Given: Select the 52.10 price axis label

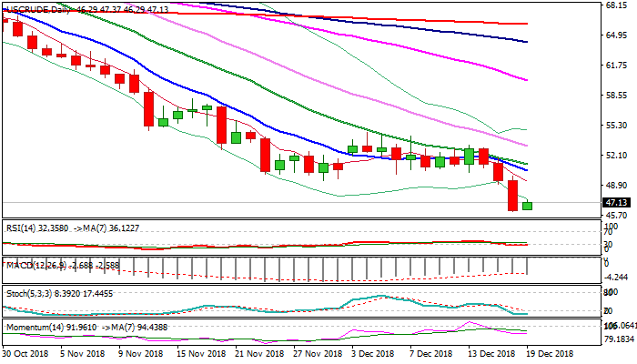Looking at the screenshot, I should pos(617,155).
